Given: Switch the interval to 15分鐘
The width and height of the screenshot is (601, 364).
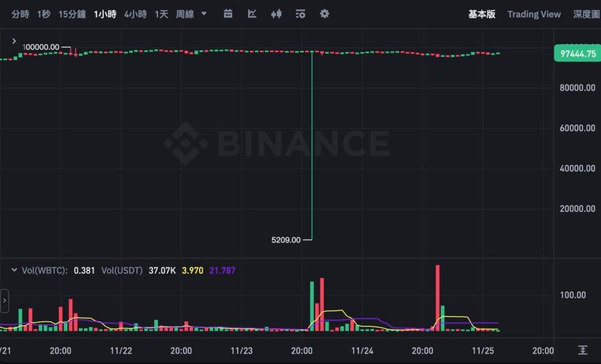Looking at the screenshot, I should tap(72, 14).
